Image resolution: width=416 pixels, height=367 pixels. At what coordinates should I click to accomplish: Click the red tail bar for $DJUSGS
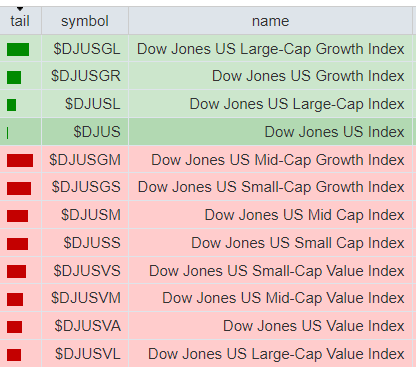point(19,188)
